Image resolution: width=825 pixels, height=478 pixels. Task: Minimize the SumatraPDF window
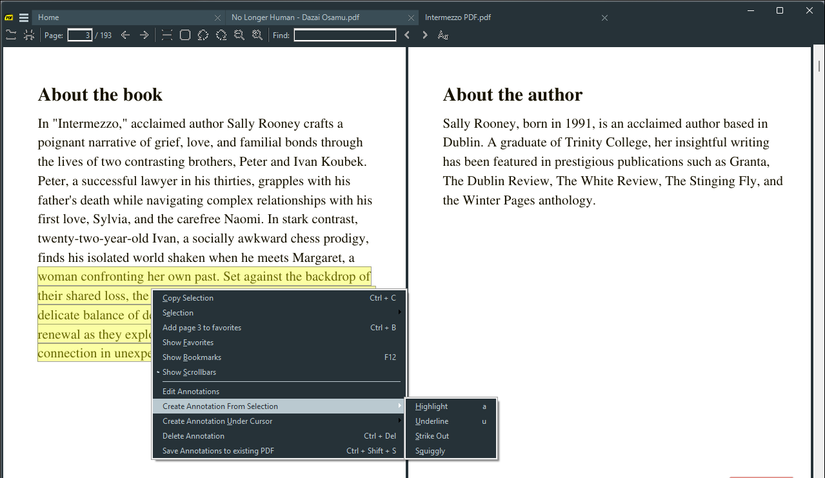[751, 11]
